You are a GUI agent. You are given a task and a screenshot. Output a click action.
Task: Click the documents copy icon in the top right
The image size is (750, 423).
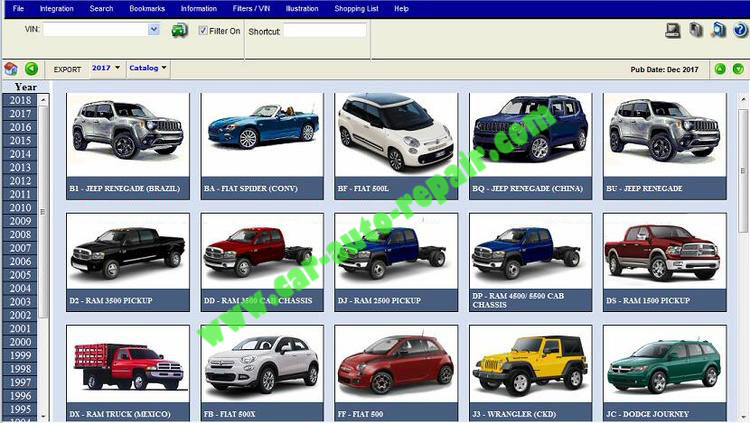click(696, 30)
